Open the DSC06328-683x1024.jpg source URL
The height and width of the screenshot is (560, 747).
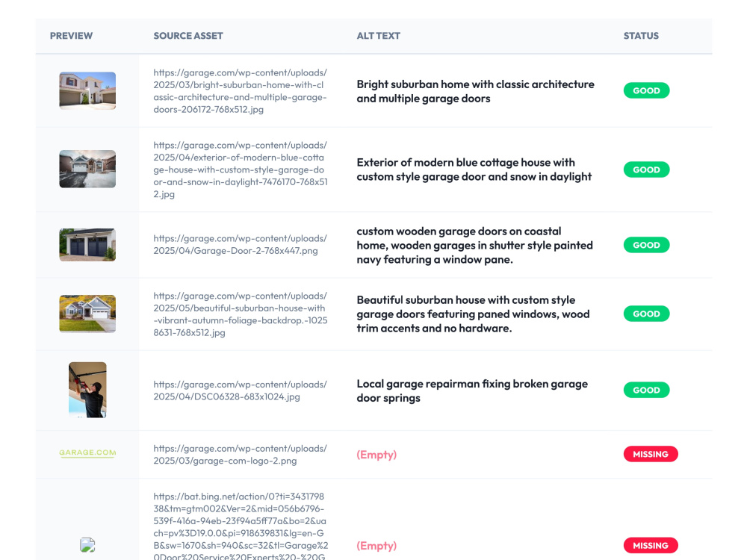(x=240, y=391)
